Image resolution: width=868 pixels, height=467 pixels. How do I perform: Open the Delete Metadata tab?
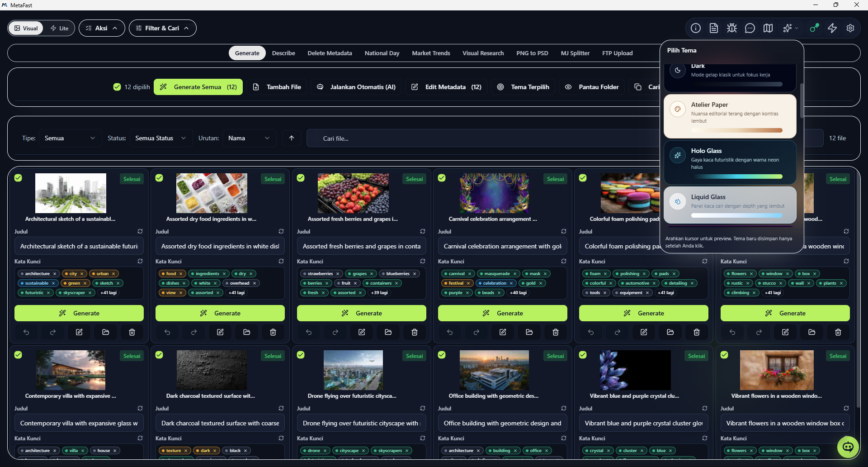click(x=330, y=53)
